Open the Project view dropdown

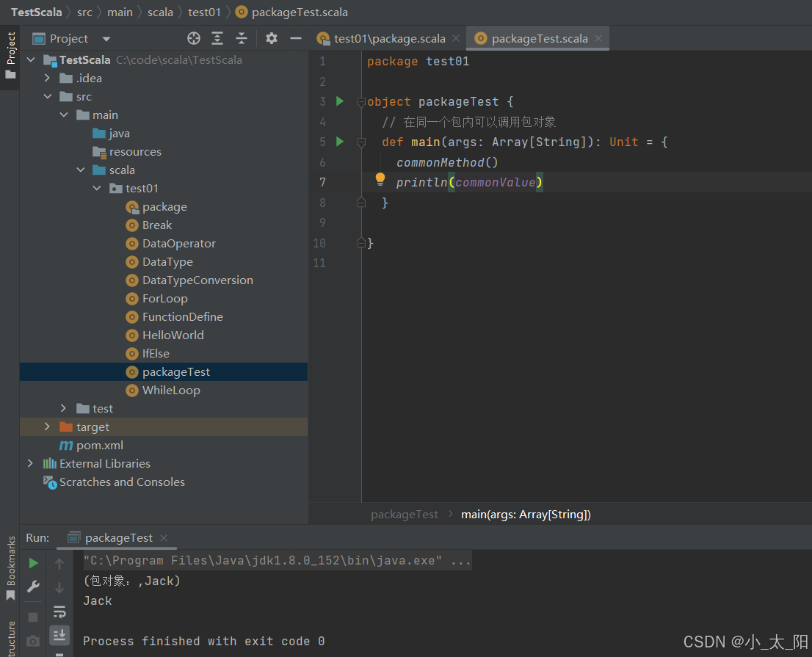(x=106, y=39)
